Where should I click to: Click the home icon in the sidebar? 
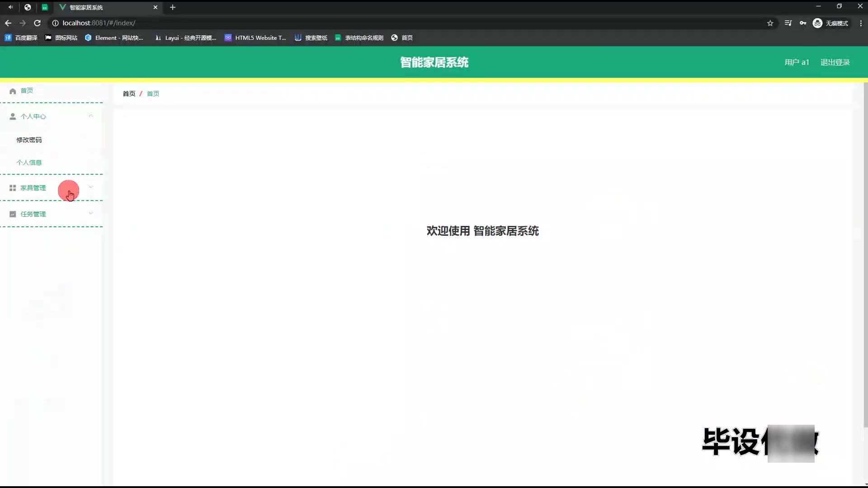coord(13,91)
